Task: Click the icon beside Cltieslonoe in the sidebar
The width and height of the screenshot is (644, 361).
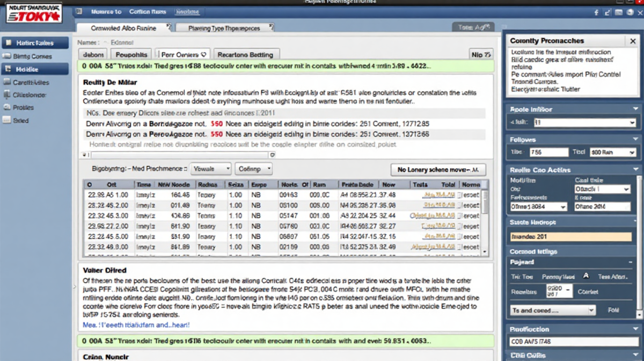Action: tap(7, 95)
